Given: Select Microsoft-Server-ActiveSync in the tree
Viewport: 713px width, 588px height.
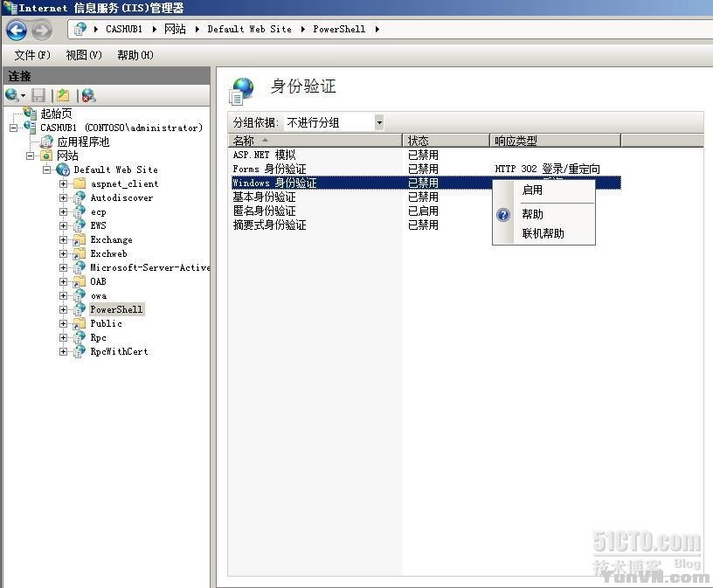Looking at the screenshot, I should [x=149, y=267].
